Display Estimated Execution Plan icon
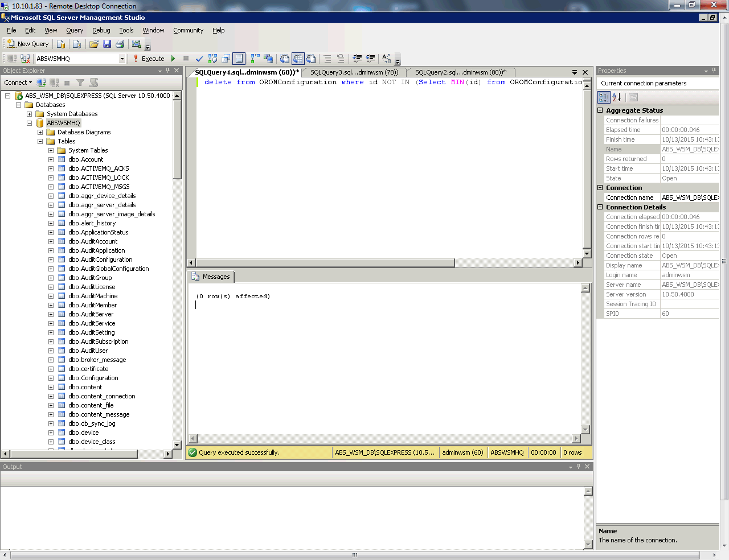 (x=212, y=59)
